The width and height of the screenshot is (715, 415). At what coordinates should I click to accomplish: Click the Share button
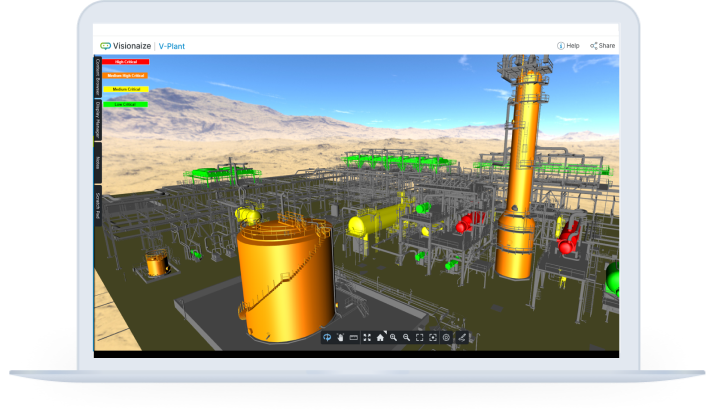[x=603, y=45]
